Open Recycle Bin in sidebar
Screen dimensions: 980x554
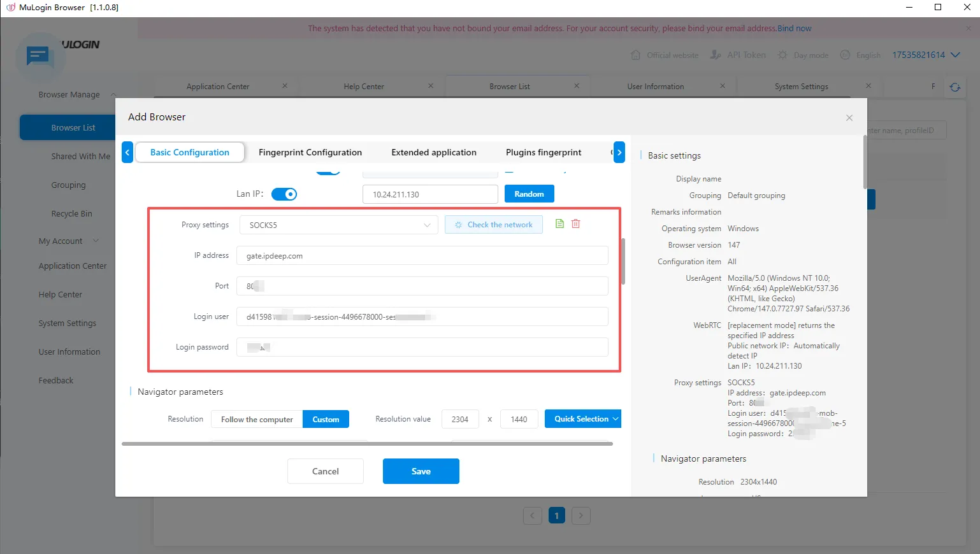pyautogui.click(x=71, y=213)
